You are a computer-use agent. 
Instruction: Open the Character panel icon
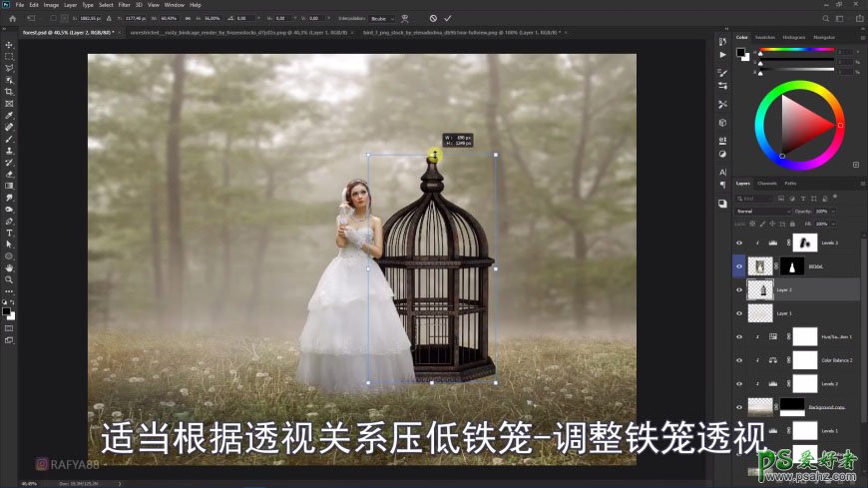click(x=722, y=173)
